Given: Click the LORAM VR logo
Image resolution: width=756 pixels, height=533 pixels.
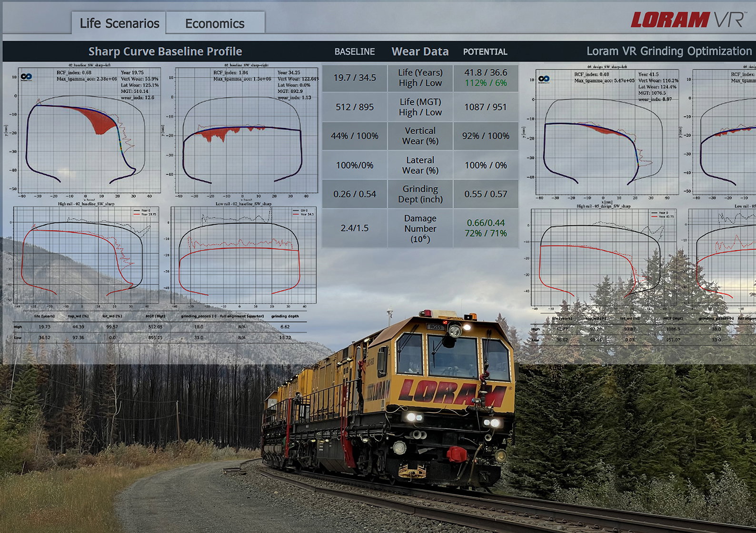Looking at the screenshot, I should pos(688,20).
